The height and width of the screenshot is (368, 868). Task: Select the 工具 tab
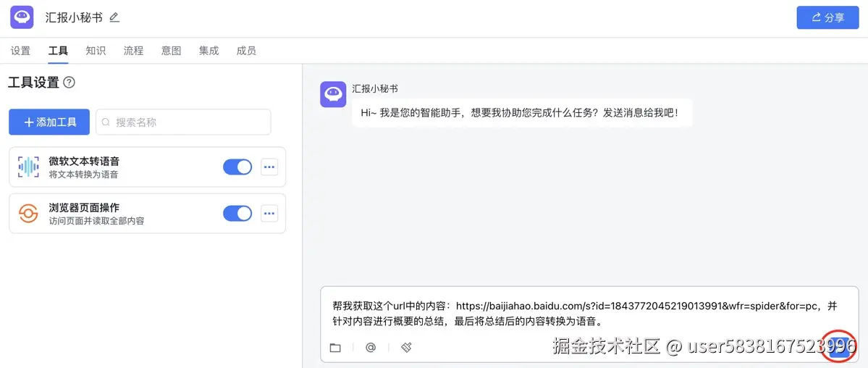tap(58, 51)
